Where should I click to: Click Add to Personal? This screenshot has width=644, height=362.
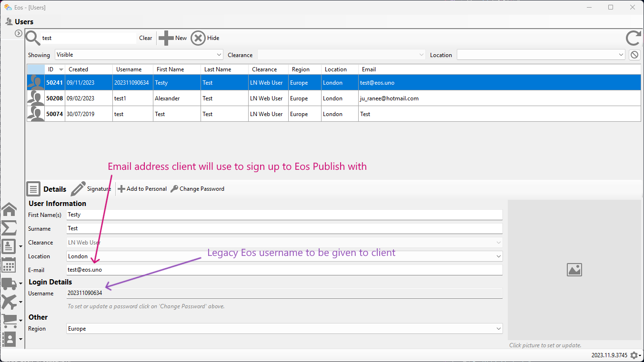pos(142,189)
